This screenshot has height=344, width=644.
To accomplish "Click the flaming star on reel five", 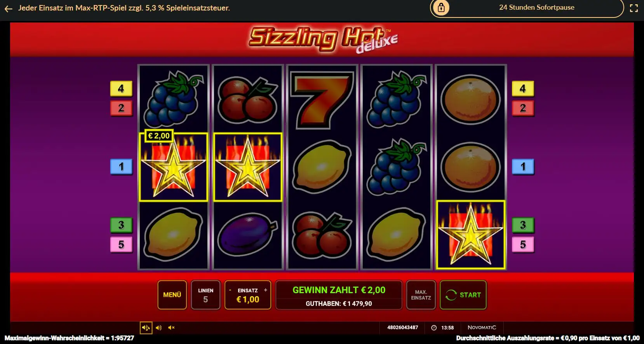I will click(x=471, y=235).
